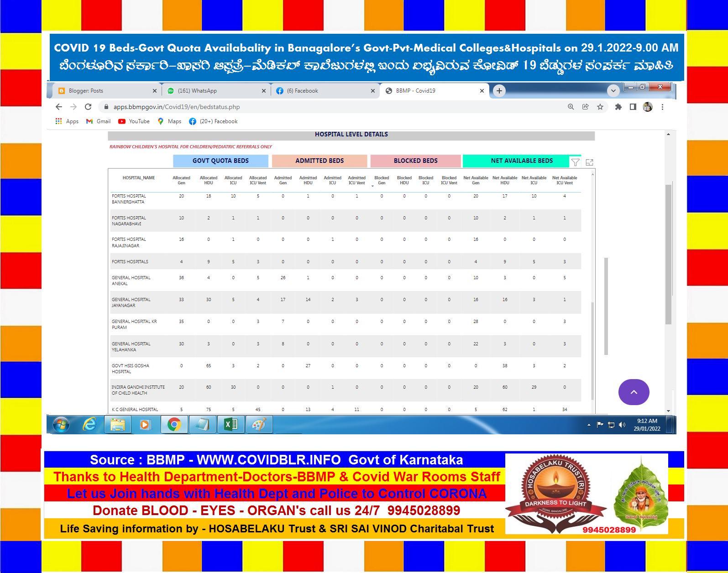This screenshot has width=728, height=573.
Task: Close the WhatsApp tab
Action: pos(264,91)
